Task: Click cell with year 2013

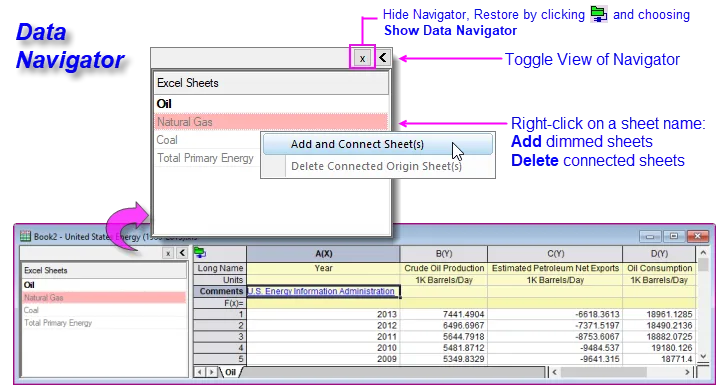Action: pos(323,314)
